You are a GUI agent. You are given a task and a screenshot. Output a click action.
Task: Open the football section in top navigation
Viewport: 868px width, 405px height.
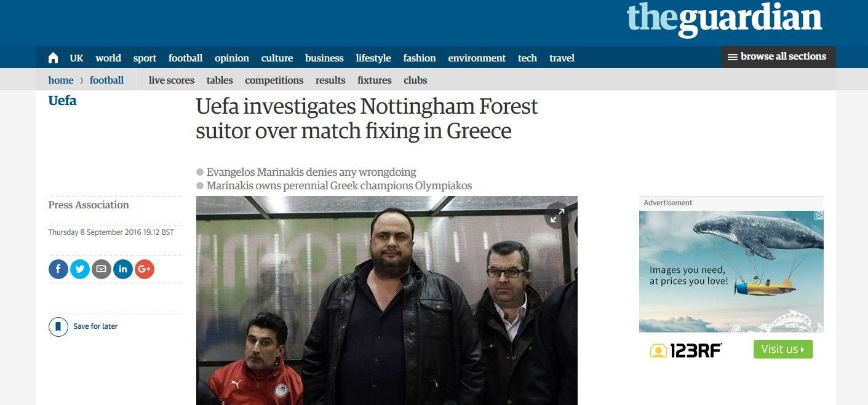tap(185, 58)
